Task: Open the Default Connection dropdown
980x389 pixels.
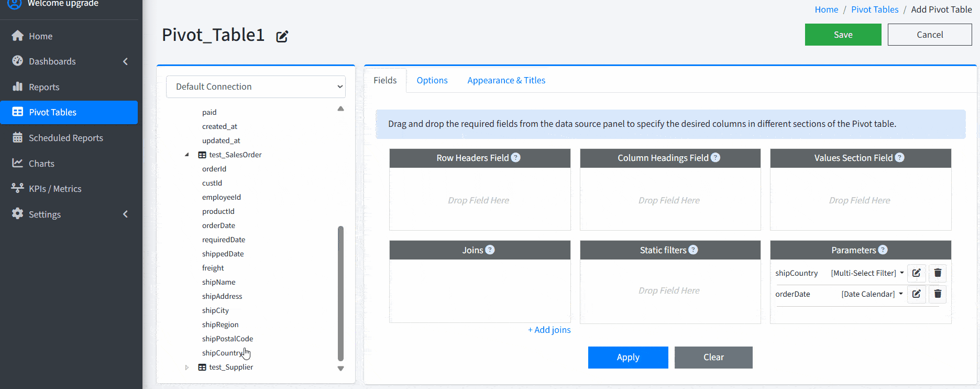Action: (256, 87)
